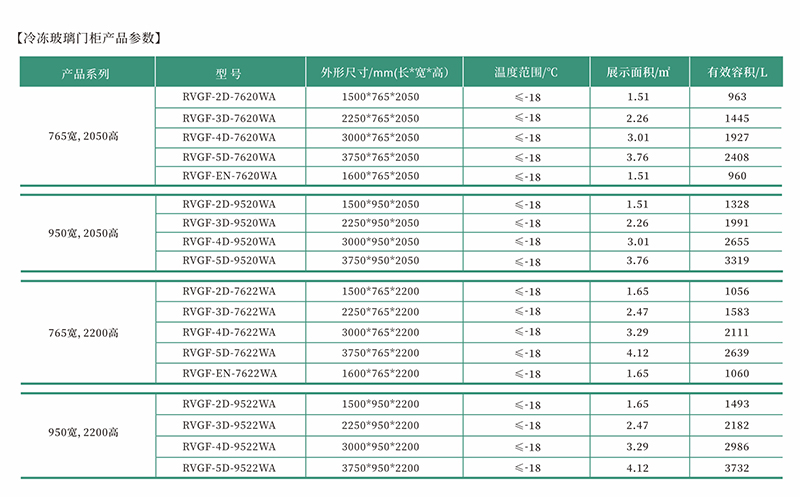800x497 pixels.
Task: Click the 产品系列 column header
Action: pyautogui.click(x=86, y=73)
